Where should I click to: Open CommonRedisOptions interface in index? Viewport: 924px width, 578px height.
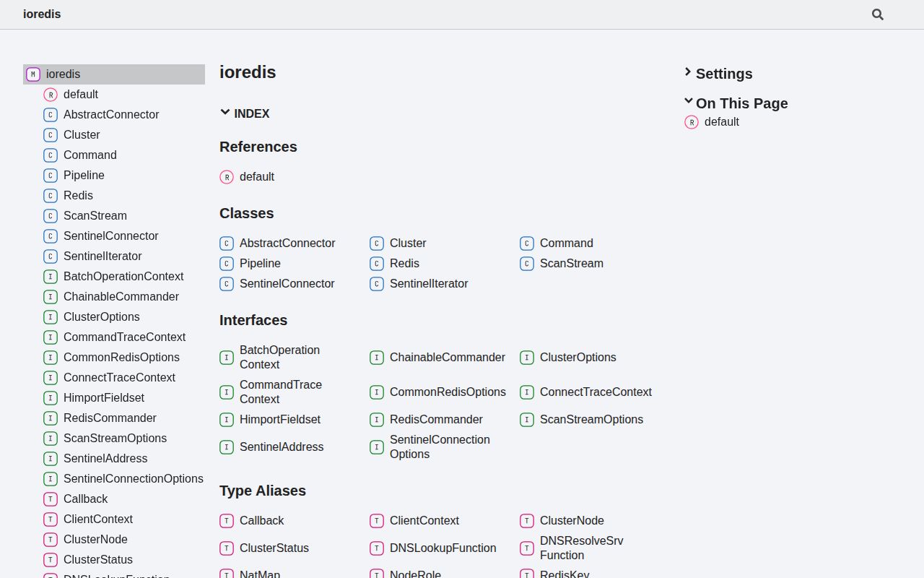click(x=448, y=392)
